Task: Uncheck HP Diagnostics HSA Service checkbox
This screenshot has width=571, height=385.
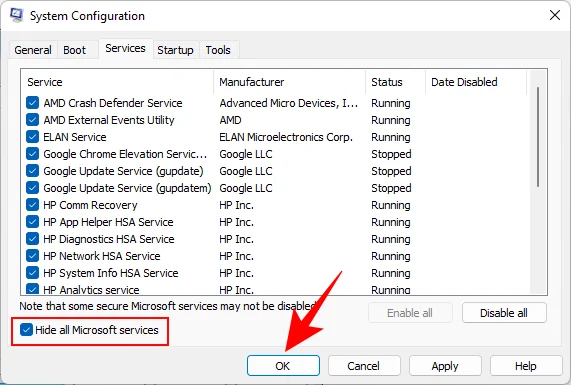Action: pyautogui.click(x=32, y=239)
